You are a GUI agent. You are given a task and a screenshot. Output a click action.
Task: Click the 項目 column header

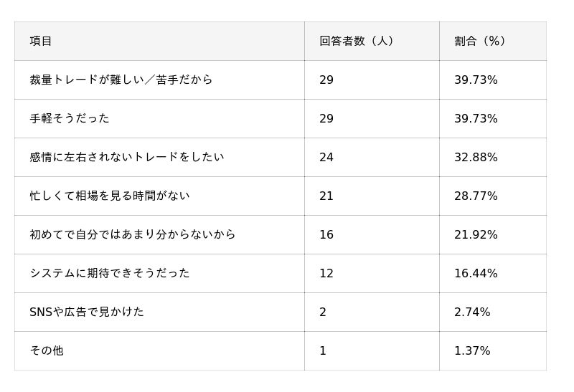(x=41, y=41)
